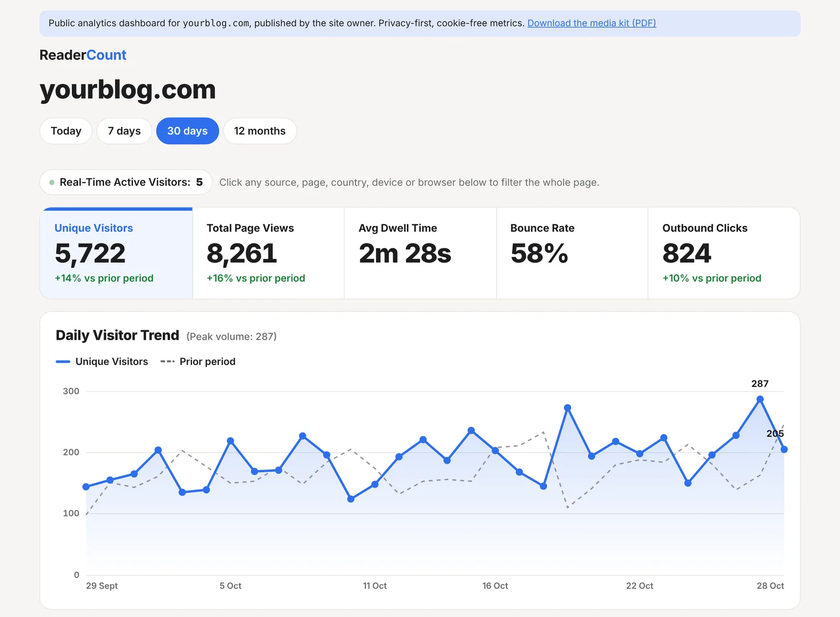
Task: Click the 58% bounce rate value
Action: coord(539,254)
